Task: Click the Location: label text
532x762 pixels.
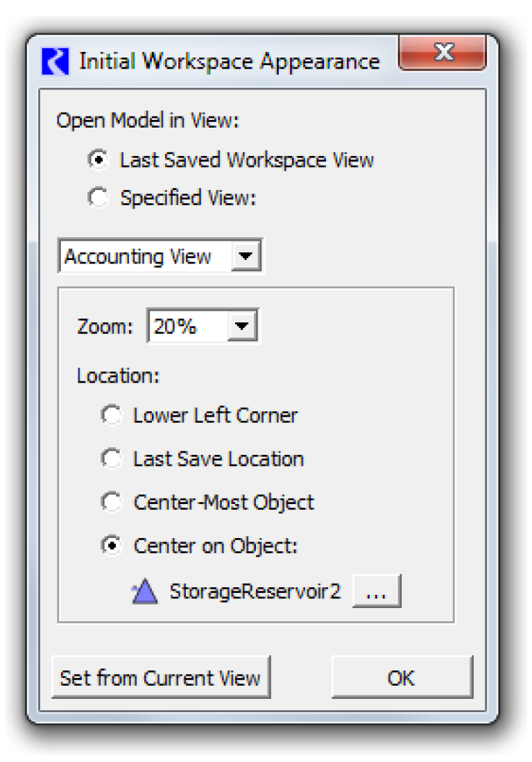Action: click(x=119, y=375)
